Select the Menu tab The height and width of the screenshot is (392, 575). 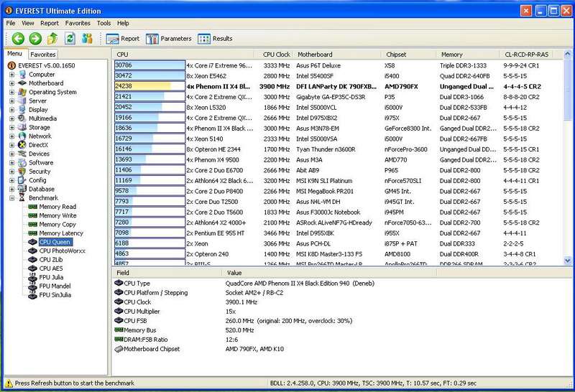click(x=14, y=54)
